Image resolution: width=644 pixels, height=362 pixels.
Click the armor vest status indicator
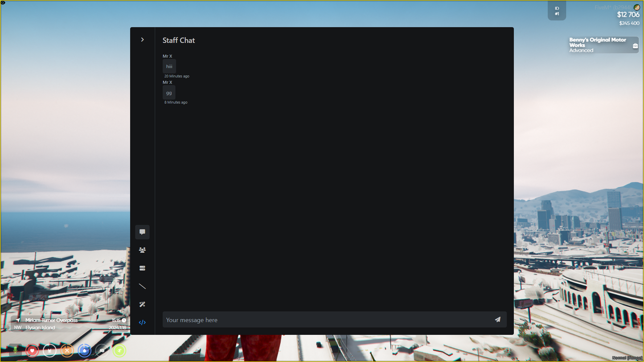pyautogui.click(x=49, y=350)
